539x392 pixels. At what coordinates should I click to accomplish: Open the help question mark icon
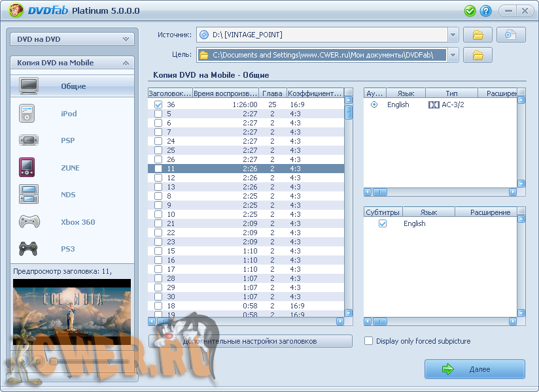[486, 11]
